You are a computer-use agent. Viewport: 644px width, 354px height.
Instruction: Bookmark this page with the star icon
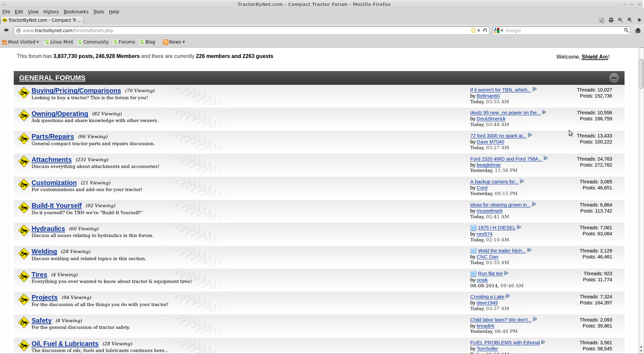coord(473,31)
